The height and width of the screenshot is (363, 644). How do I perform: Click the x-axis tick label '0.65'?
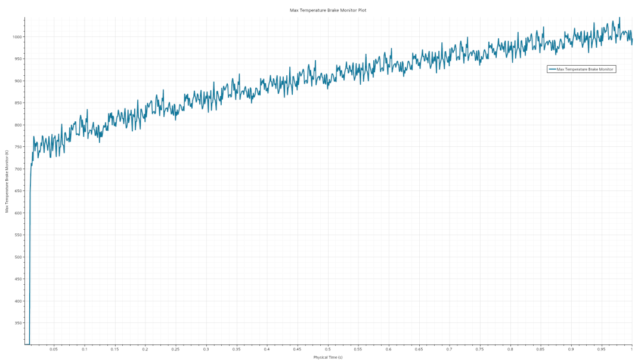click(419, 349)
